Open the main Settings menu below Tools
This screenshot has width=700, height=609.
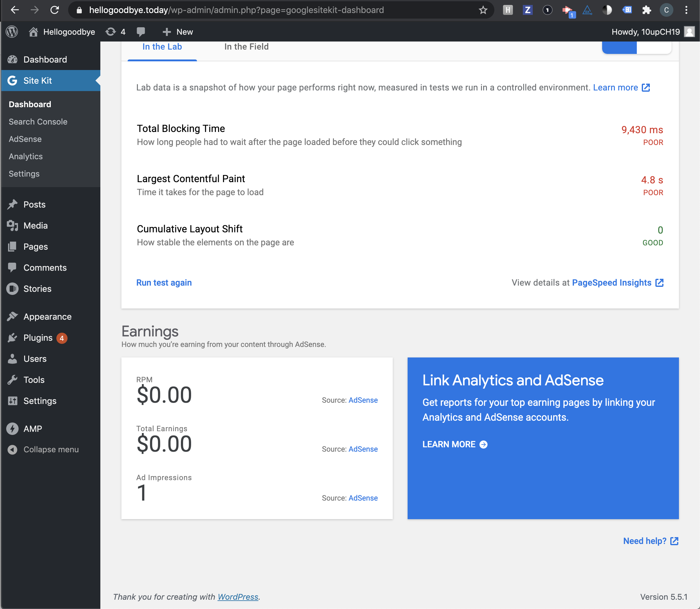point(51,401)
